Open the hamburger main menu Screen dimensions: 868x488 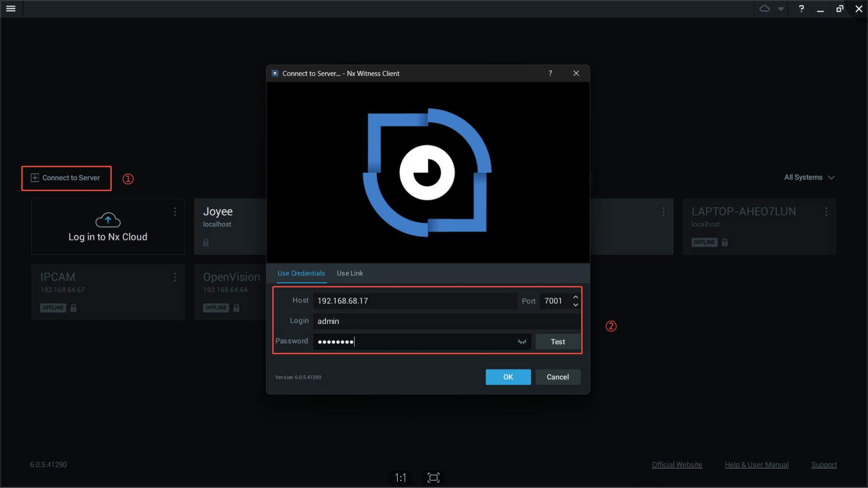(x=11, y=9)
